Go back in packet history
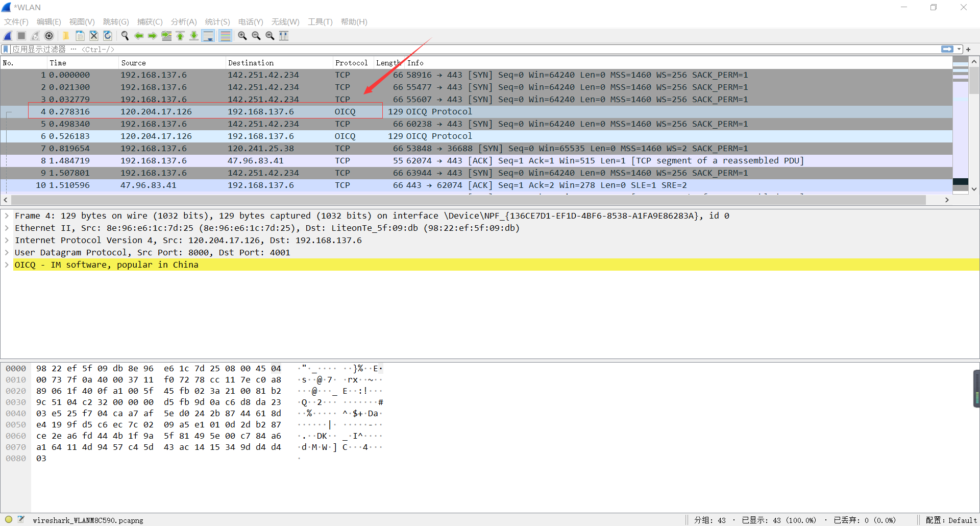Viewport: 980px width, 526px height. 138,36
